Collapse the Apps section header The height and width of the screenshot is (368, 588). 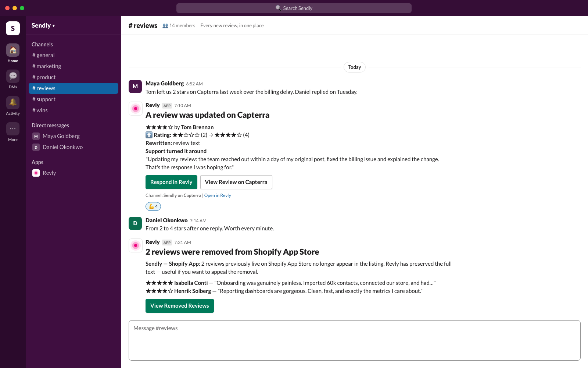(37, 162)
